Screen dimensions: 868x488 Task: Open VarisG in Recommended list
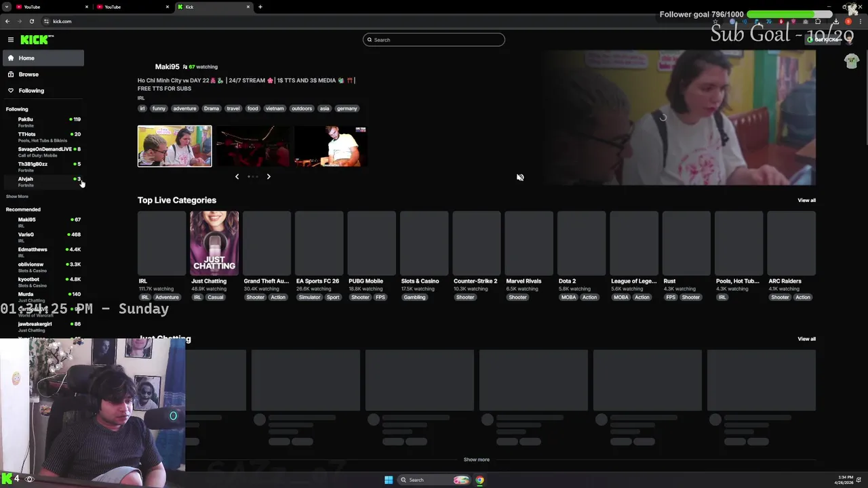pos(43,237)
